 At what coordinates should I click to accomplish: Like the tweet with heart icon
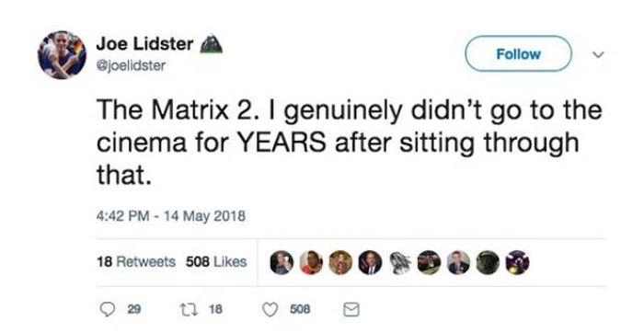pos(270,309)
